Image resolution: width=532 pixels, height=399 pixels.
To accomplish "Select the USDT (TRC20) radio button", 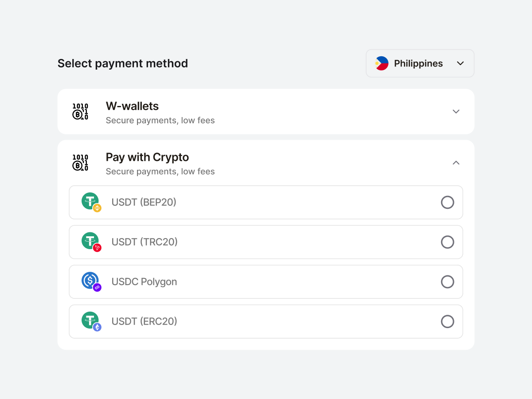I will click(447, 242).
